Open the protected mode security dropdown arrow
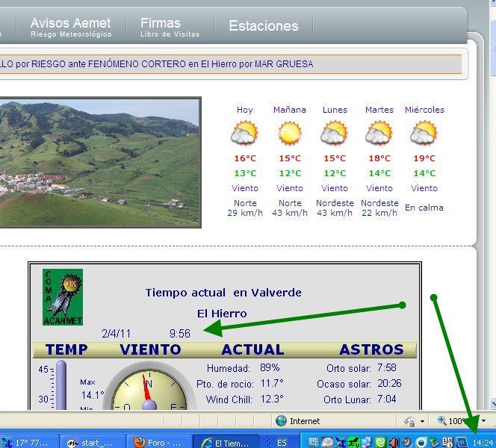The image size is (496, 448). [x=422, y=421]
